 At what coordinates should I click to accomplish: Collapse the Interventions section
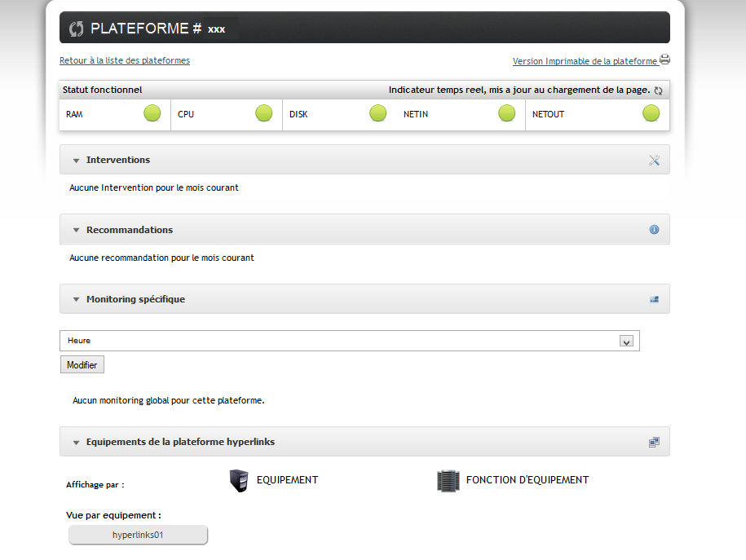(77, 161)
